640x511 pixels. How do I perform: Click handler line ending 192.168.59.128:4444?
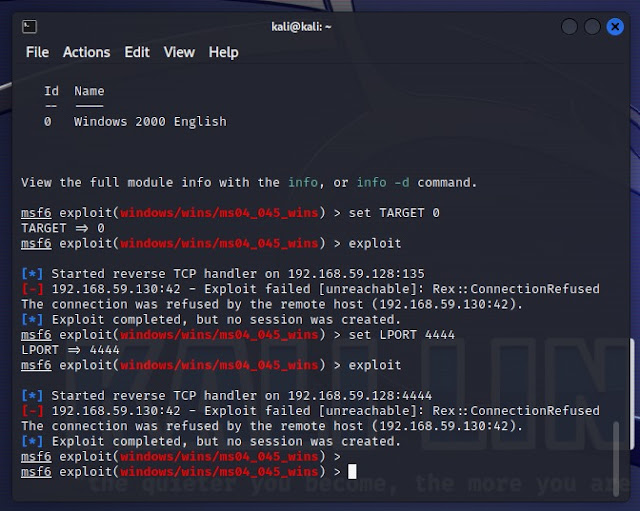[x=227, y=395]
